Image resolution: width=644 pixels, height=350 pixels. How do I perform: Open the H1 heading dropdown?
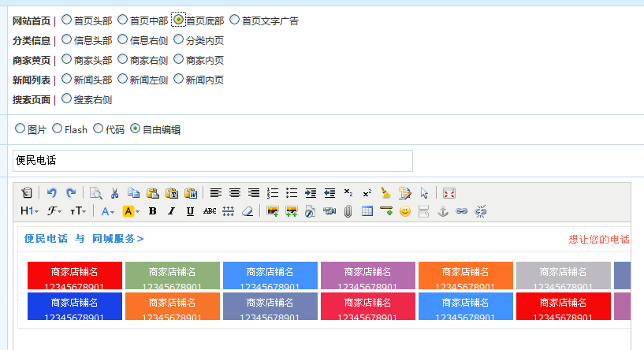(29, 211)
